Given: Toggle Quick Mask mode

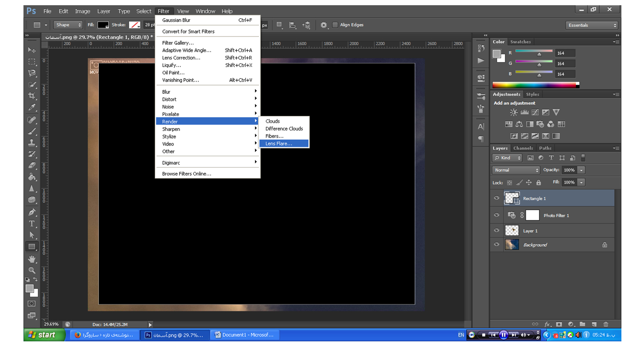Looking at the screenshot, I should point(32,304).
